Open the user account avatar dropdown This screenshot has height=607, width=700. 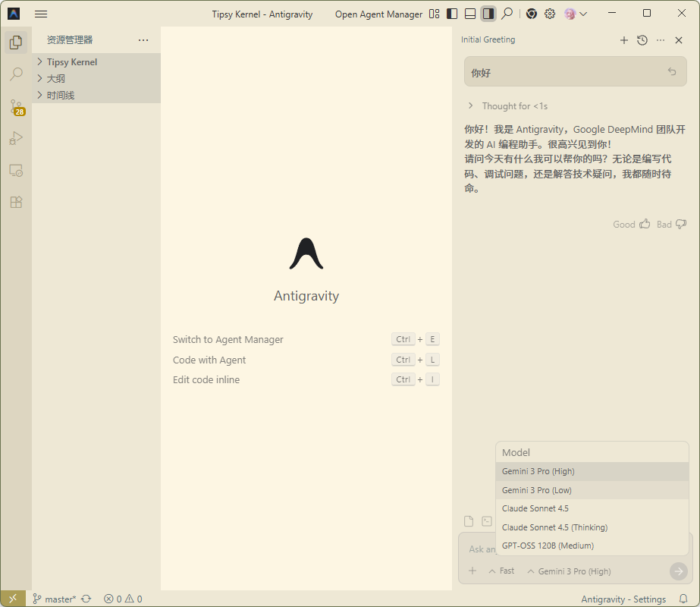576,14
